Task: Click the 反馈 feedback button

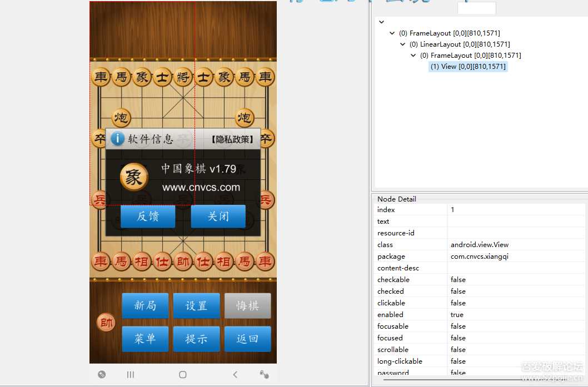Action: coord(147,217)
